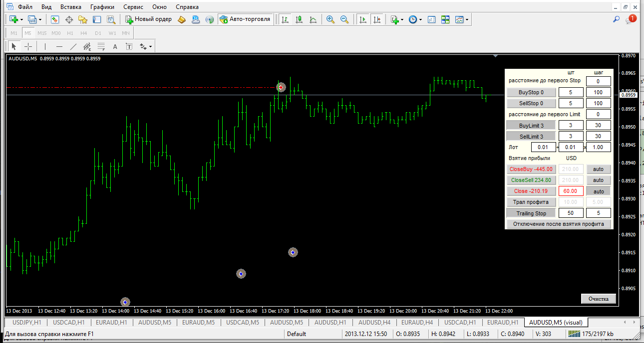644x343 pixels.
Task: Toggle Авто-торговля button
Action: 245,19
